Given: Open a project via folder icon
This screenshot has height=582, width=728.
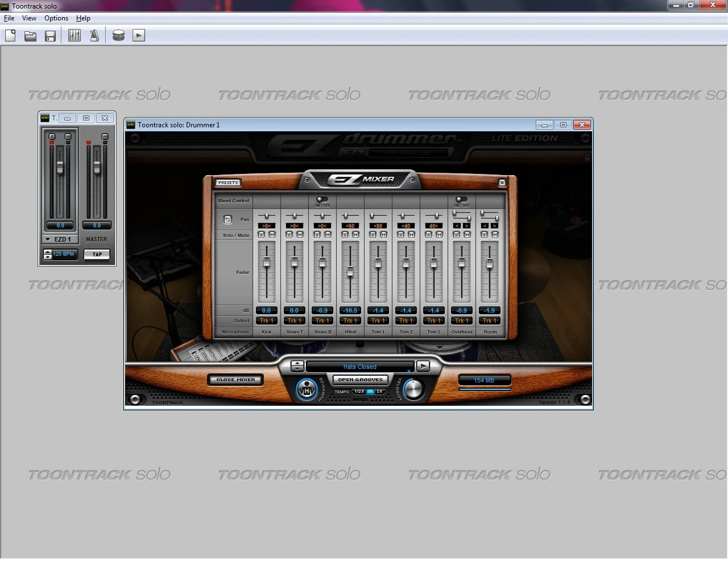Looking at the screenshot, I should [x=30, y=36].
